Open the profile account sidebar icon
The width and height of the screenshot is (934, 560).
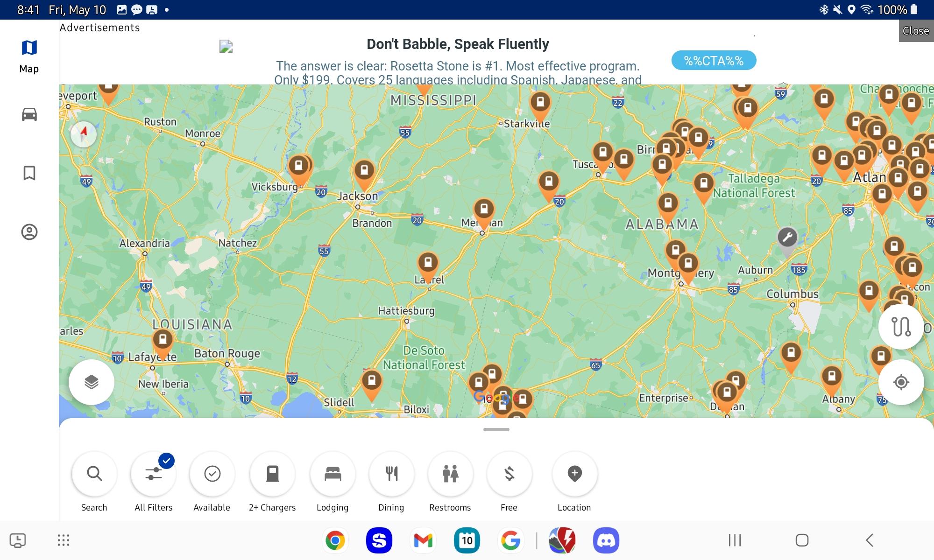29,232
